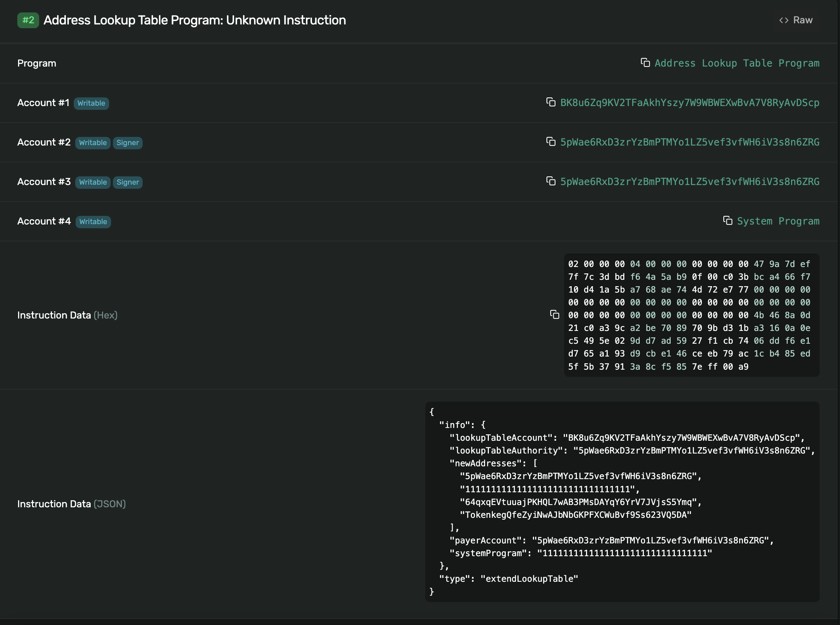
Task: Copy the System Program address icon
Action: click(727, 221)
